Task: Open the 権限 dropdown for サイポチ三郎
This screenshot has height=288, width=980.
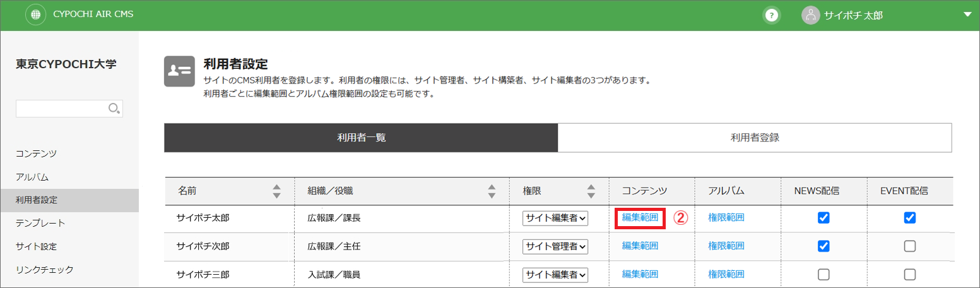Action: 555,275
